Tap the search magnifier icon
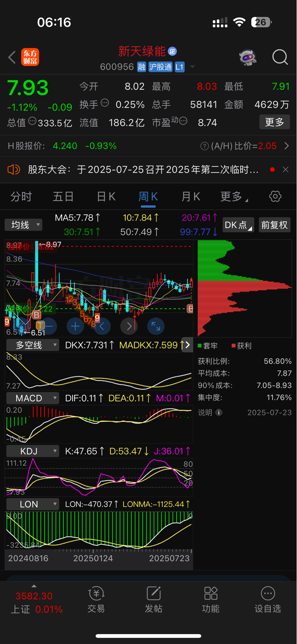The width and height of the screenshot is (297, 644). pos(280,57)
